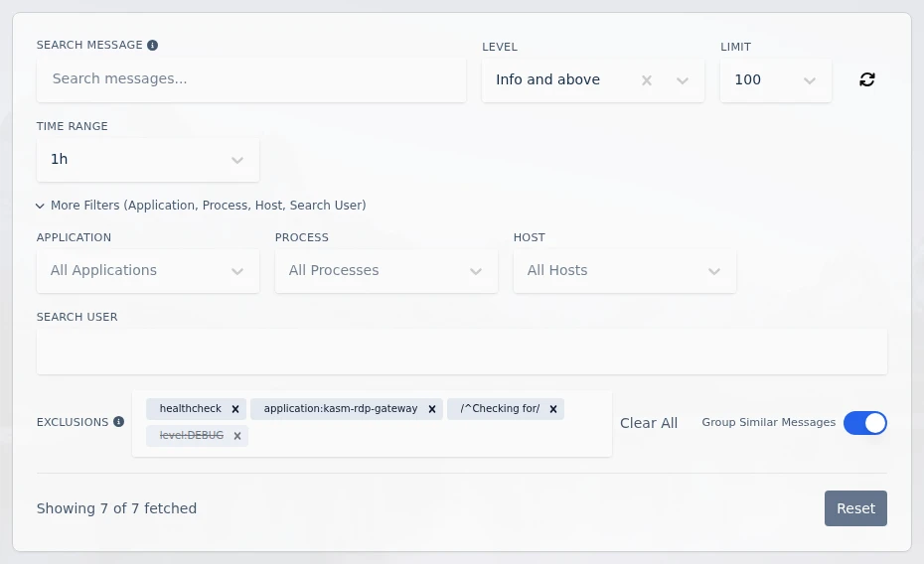
Task: Open the All Processes dropdown
Action: tap(385, 271)
